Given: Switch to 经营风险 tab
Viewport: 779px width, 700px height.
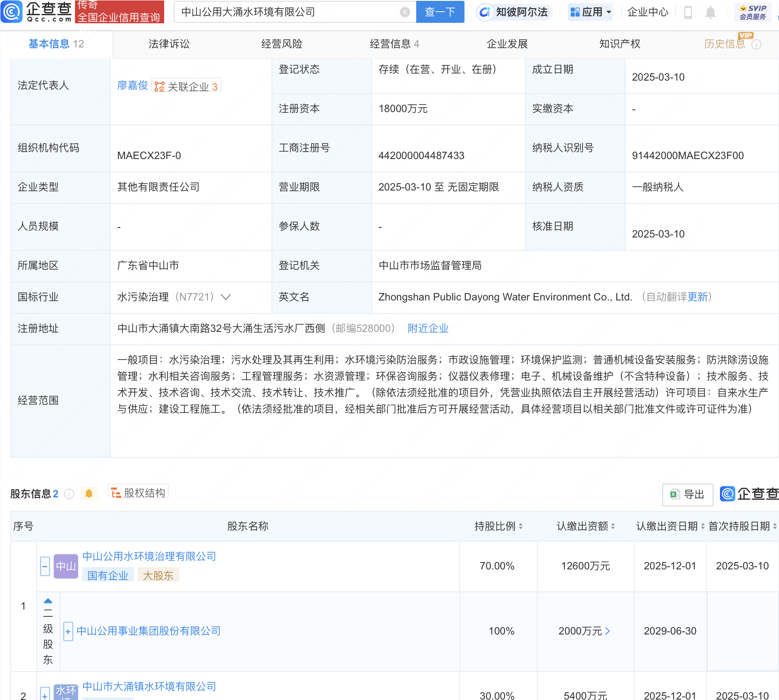Looking at the screenshot, I should click(282, 44).
